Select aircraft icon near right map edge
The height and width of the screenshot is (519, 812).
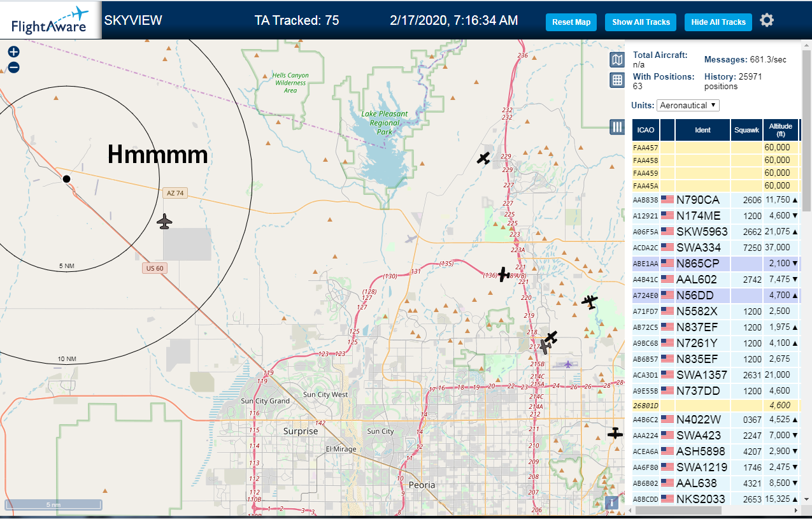click(x=615, y=433)
